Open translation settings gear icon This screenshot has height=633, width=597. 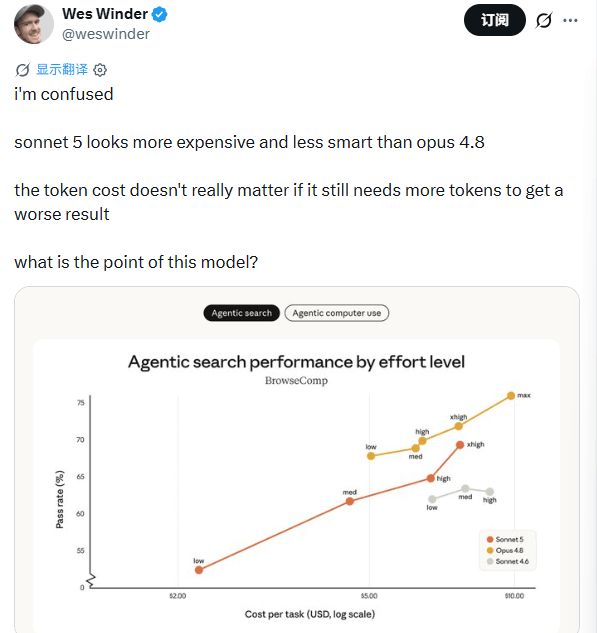pos(100,70)
